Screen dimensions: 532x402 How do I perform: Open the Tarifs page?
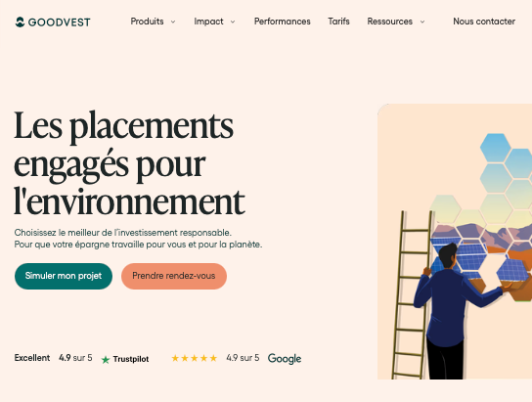pos(338,22)
